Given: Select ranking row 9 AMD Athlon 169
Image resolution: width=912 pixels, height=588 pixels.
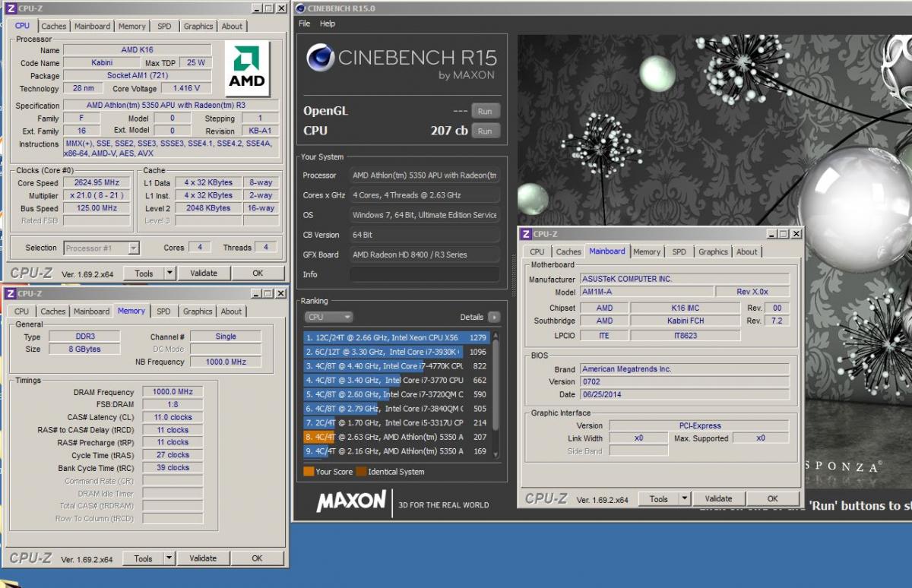Looking at the screenshot, I should pyautogui.click(x=397, y=451).
